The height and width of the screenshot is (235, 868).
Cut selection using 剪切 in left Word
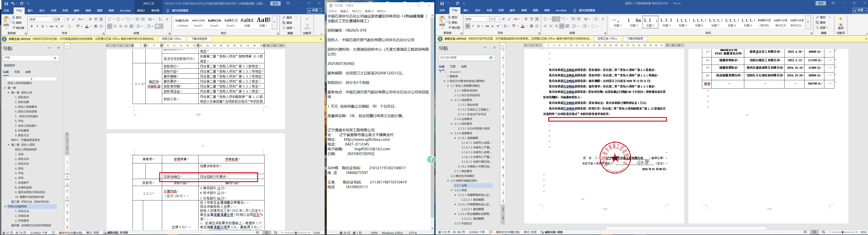(17, 17)
